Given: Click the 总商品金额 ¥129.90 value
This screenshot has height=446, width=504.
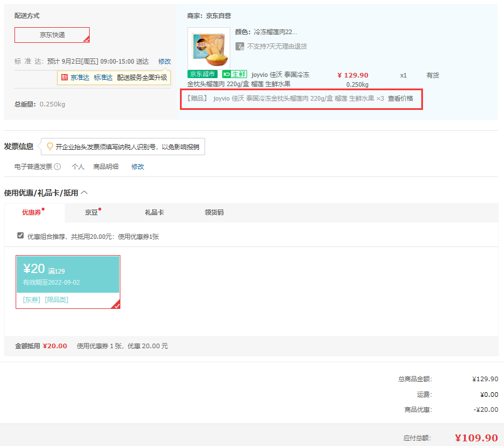Looking at the screenshot, I should (485, 379).
